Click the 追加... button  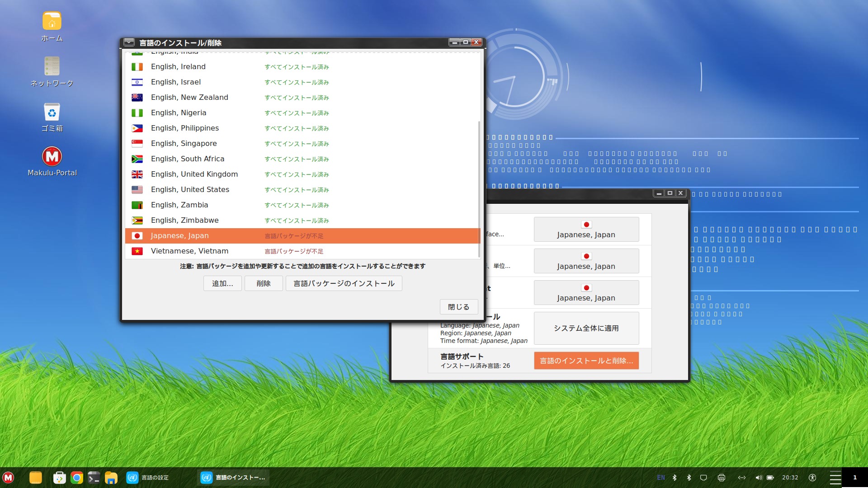(222, 283)
